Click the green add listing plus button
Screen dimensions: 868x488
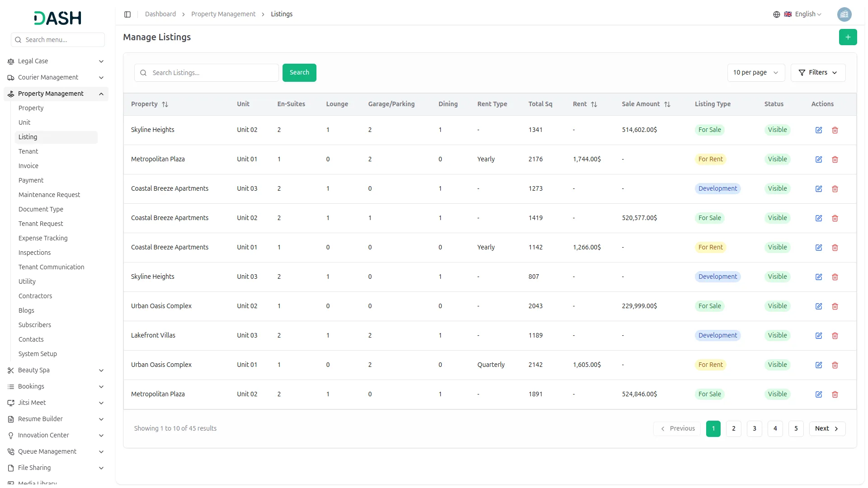[848, 37]
